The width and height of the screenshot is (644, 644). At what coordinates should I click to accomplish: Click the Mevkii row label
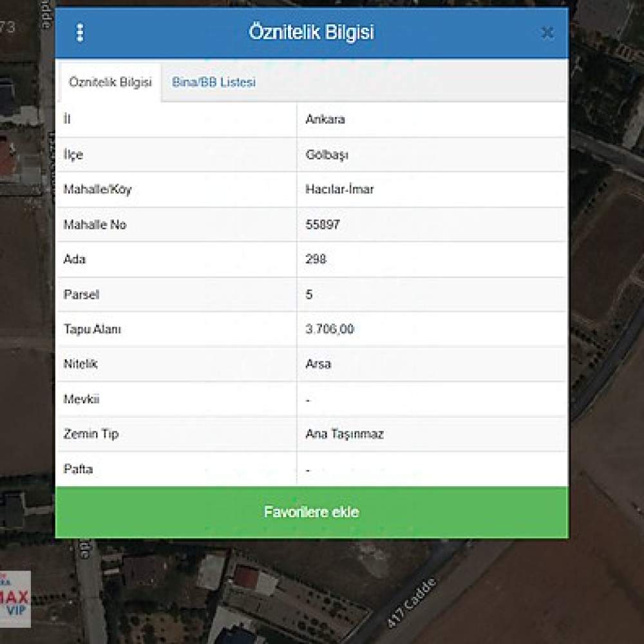pyautogui.click(x=81, y=399)
